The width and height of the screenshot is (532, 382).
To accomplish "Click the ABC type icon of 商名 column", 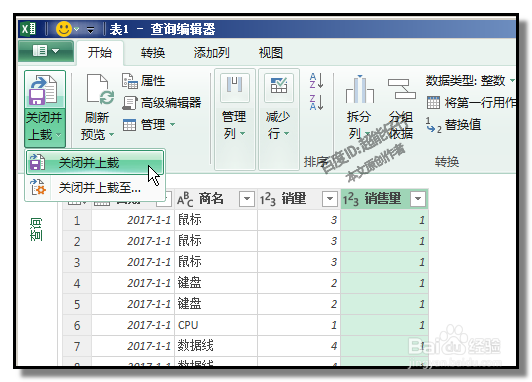I will [185, 199].
